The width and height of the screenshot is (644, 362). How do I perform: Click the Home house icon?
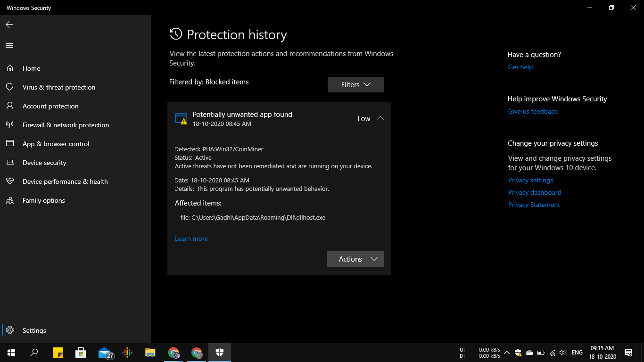click(x=10, y=68)
